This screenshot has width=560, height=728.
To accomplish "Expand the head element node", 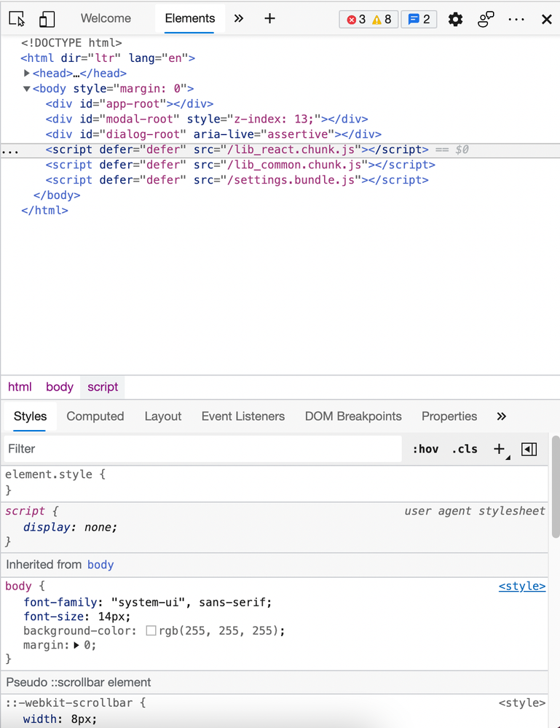I will point(26,74).
